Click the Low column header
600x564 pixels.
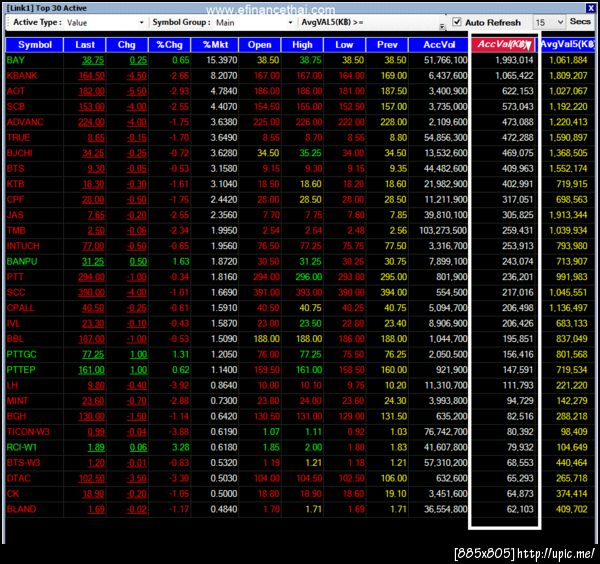click(x=344, y=45)
